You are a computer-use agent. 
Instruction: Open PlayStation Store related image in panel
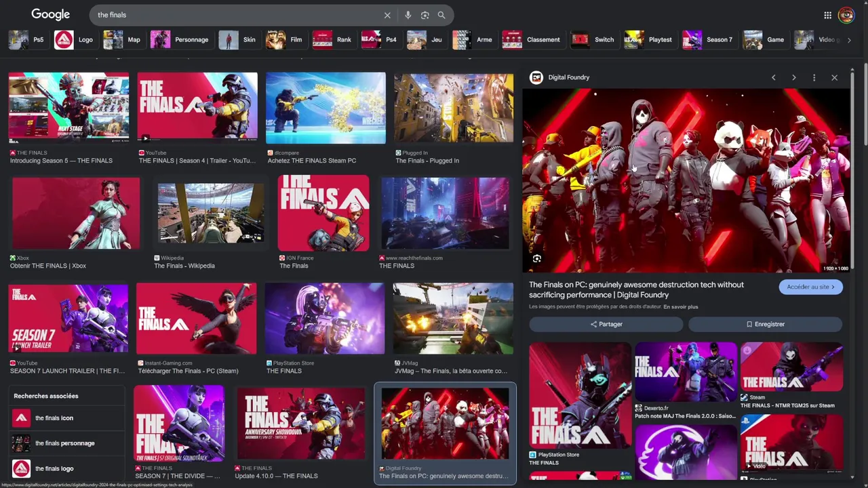click(x=580, y=395)
